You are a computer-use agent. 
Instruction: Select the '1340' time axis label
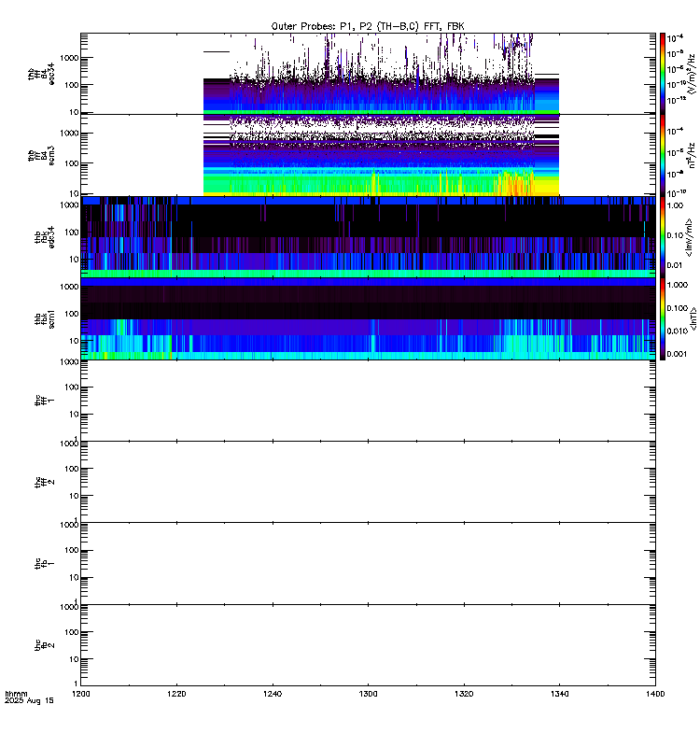(559, 694)
